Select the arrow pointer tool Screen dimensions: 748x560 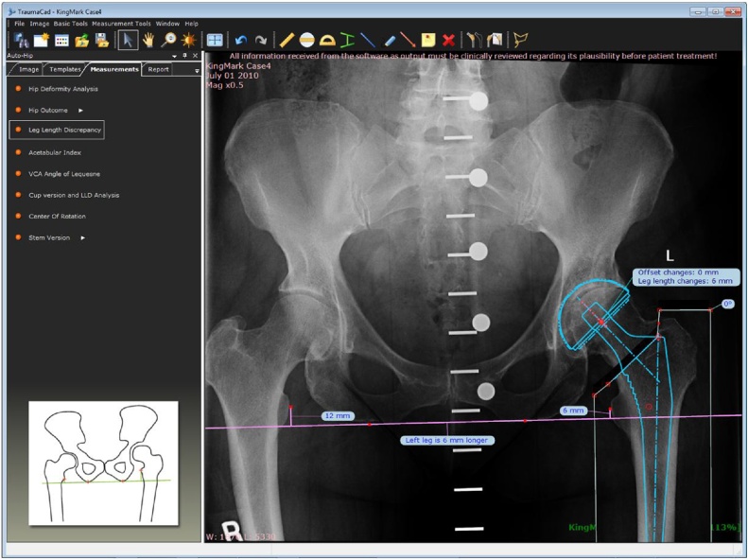tap(128, 41)
